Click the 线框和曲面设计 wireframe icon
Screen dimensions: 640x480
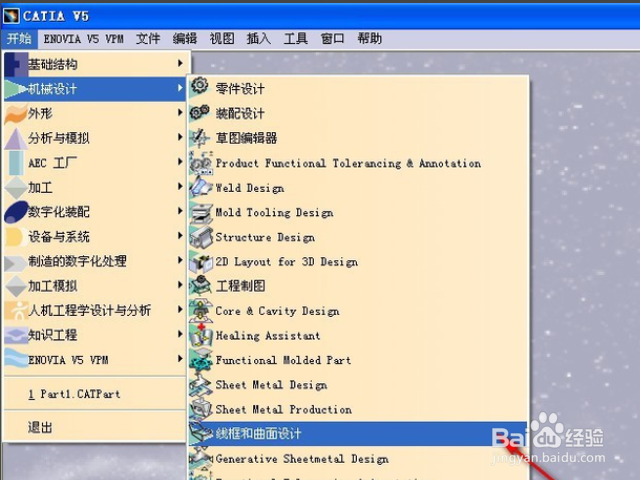point(201,433)
